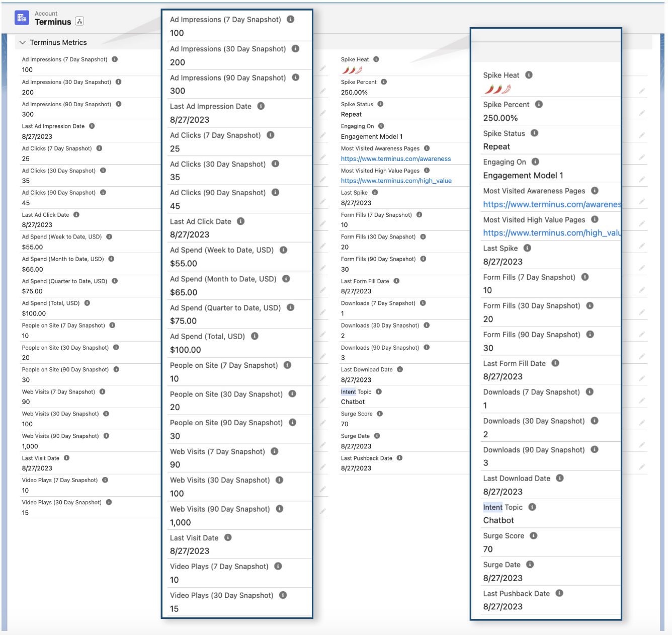
Task: Info icon next to enlarged Spike Status label
Action: 535,133
